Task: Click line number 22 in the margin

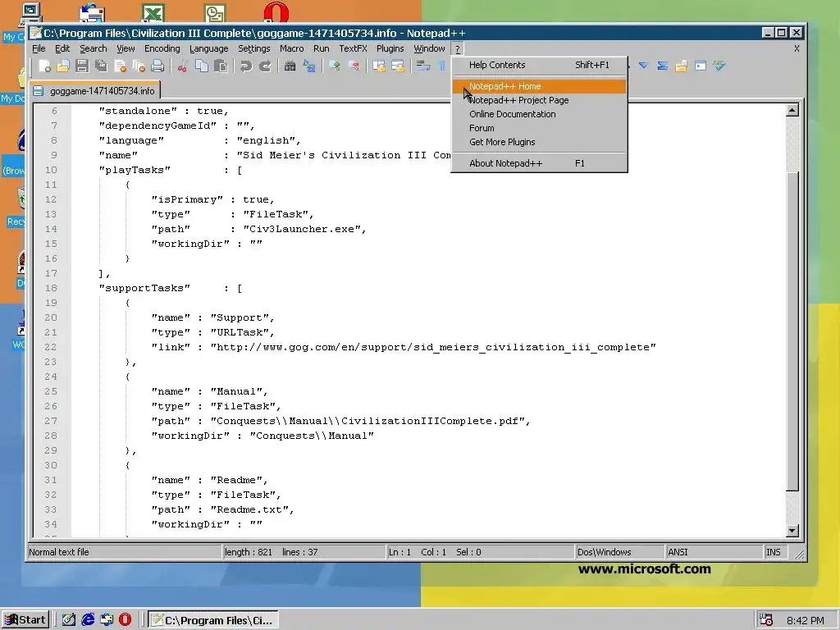Action: point(50,347)
